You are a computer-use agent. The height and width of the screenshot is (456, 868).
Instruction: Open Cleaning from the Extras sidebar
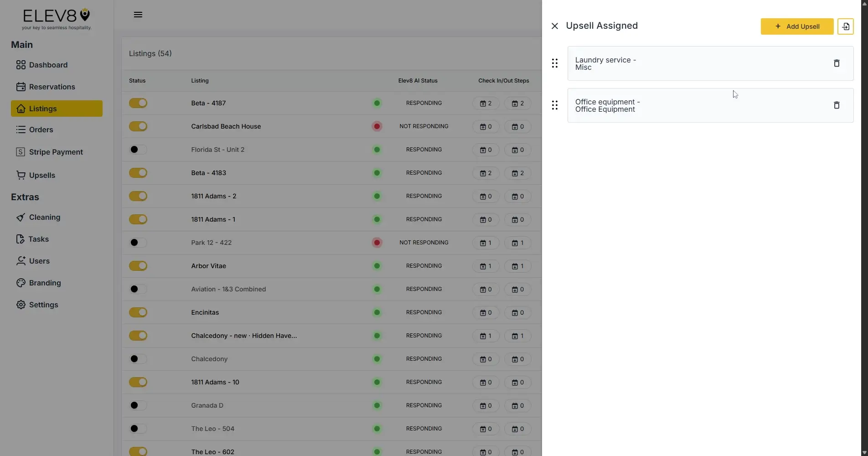(x=44, y=217)
